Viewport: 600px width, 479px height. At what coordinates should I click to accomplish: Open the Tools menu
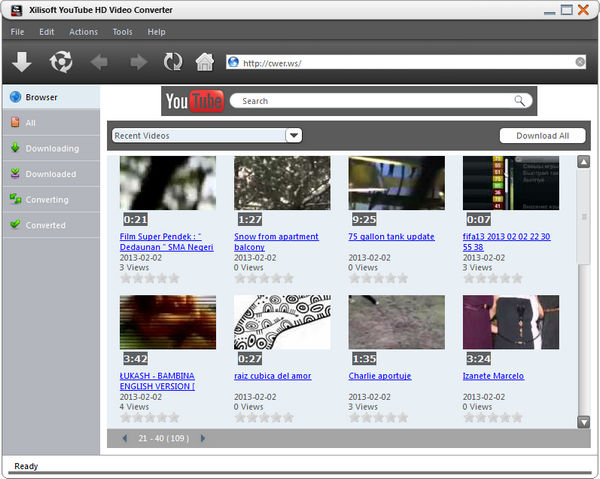122,32
